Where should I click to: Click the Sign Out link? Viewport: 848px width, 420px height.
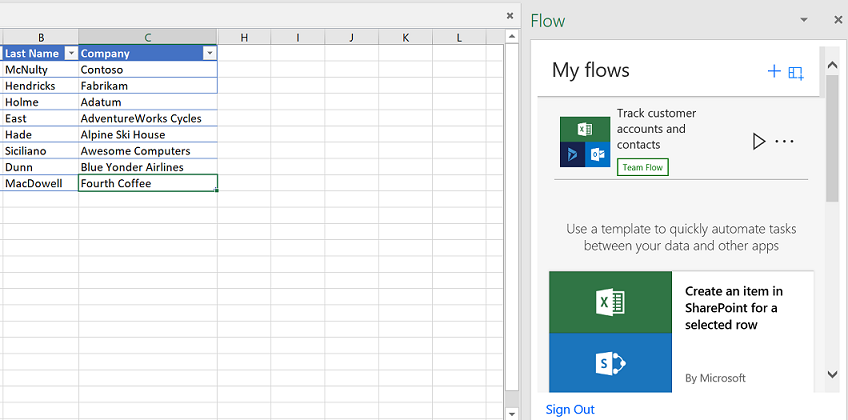[x=570, y=409]
